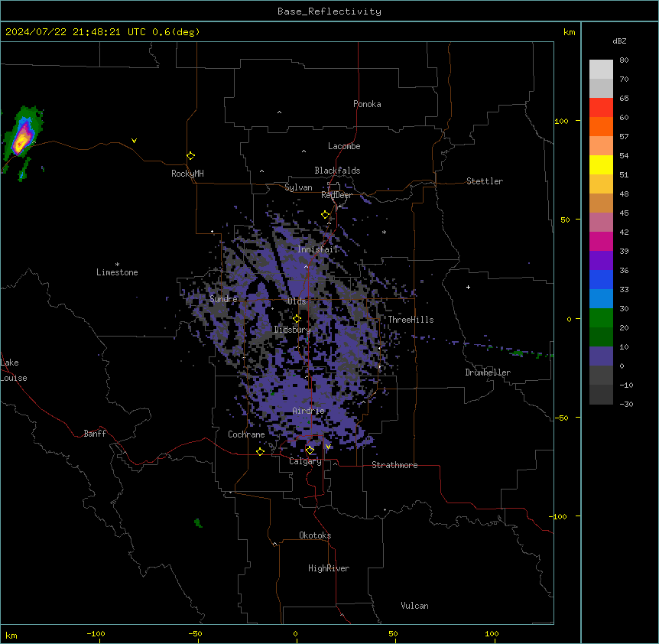Screen dimensions: 659x644
Task: Click the Sundre label
Action: coord(223,299)
